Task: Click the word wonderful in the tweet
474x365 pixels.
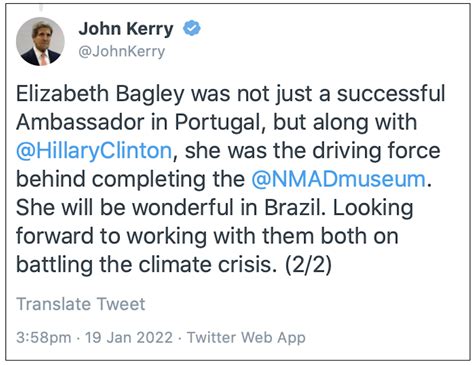Action: click(183, 208)
